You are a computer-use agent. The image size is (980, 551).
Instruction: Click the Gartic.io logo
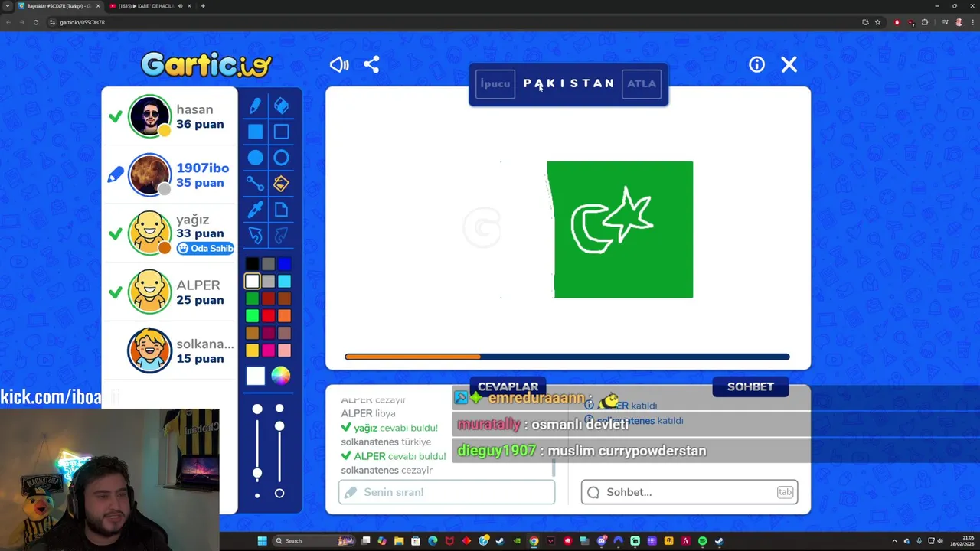click(x=206, y=65)
